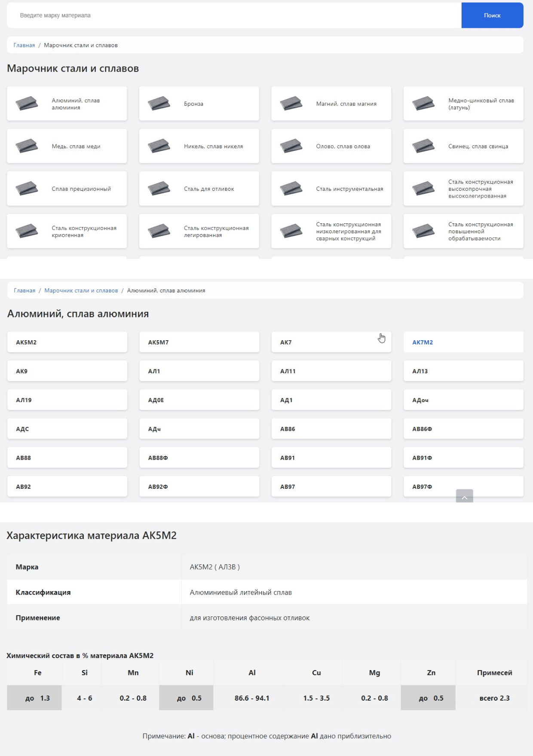The image size is (533, 756).
Task: Select the АВ88Ф alloy grade
Action: click(x=199, y=457)
